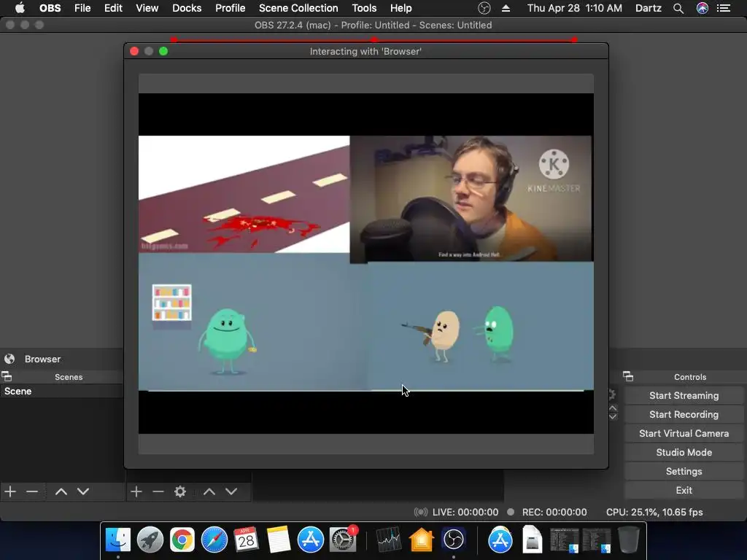Open Calendar showing 28 in the Dock
Screen dimensions: 747x560
click(247, 540)
